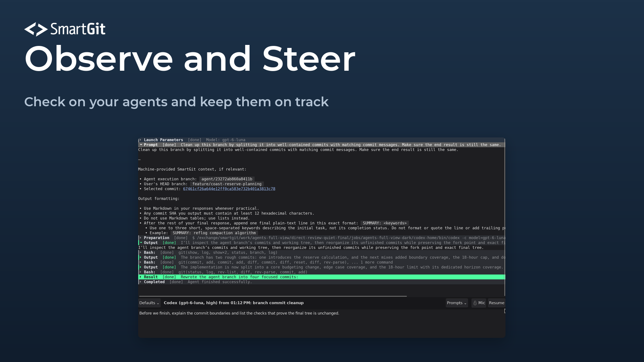This screenshot has width=644, height=362.
Task: Expand the Completed row
Action: (x=141, y=282)
